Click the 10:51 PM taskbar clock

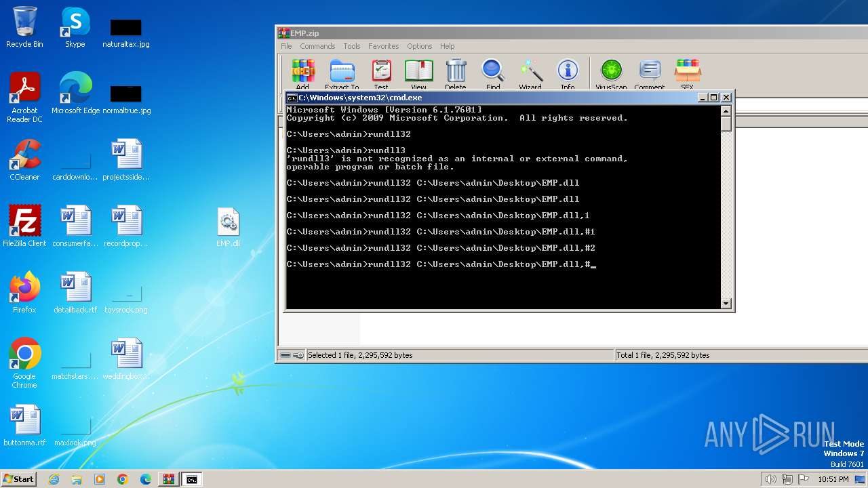[833, 479]
